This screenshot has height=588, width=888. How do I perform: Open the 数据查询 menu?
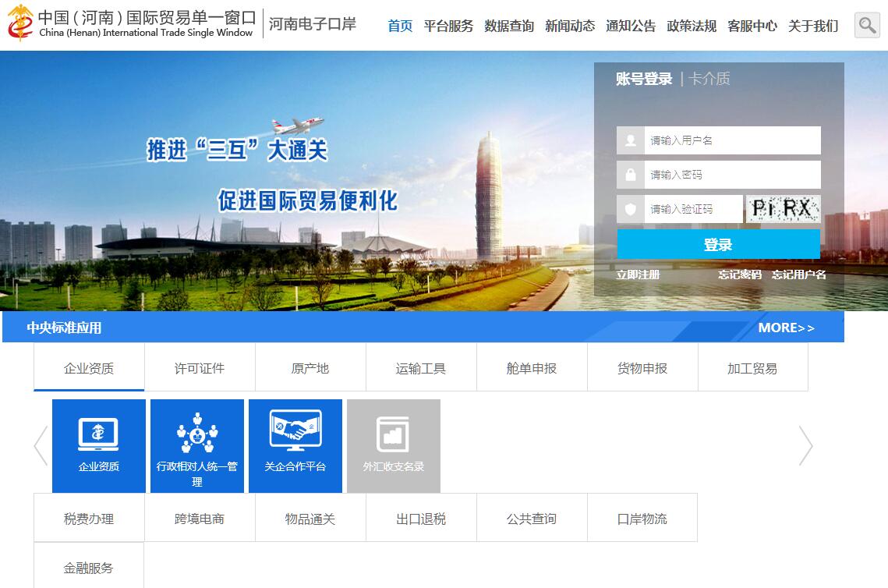(x=509, y=26)
